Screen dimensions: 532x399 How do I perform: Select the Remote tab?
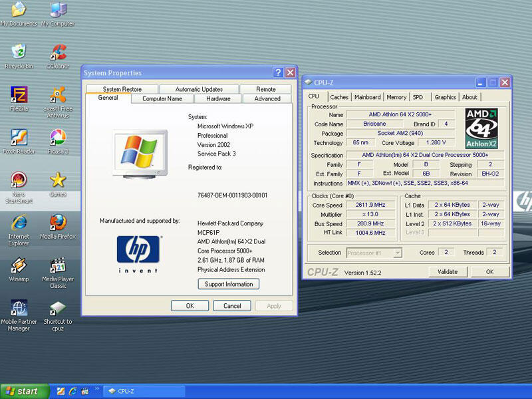pyautogui.click(x=265, y=89)
